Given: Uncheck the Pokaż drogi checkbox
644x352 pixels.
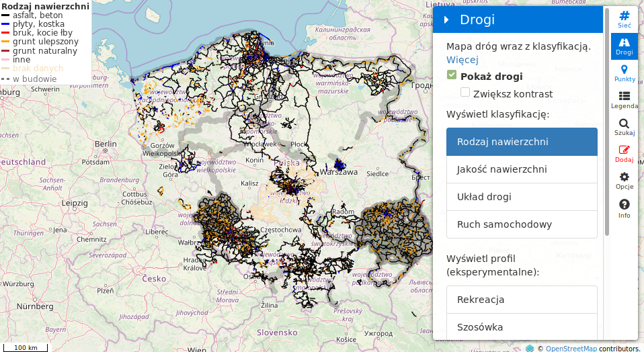Looking at the screenshot, I should click(x=452, y=75).
